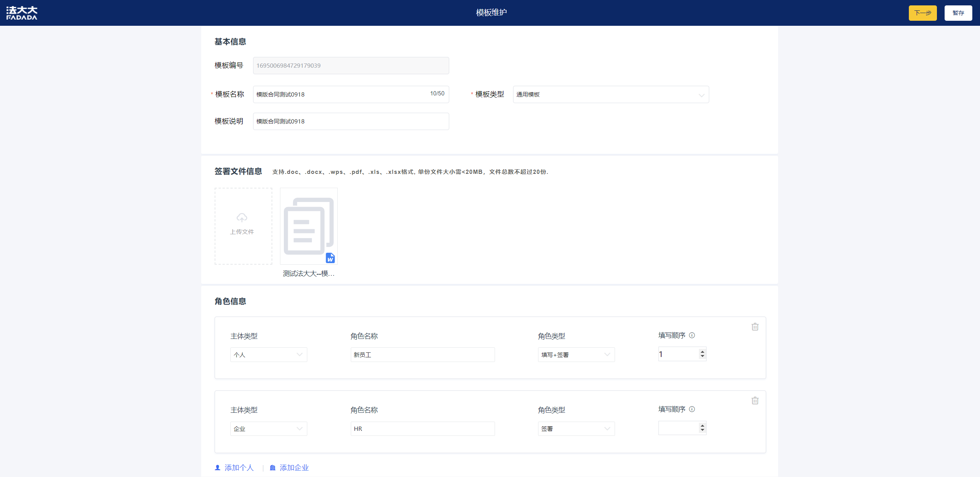This screenshot has width=980, height=477.
Task: Click the 下一步 button
Action: coord(922,13)
